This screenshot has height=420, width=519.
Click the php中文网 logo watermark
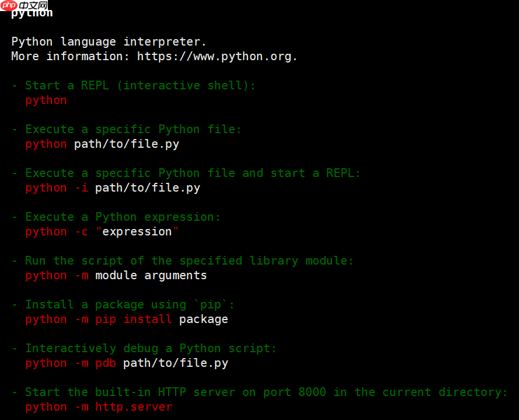24,5
